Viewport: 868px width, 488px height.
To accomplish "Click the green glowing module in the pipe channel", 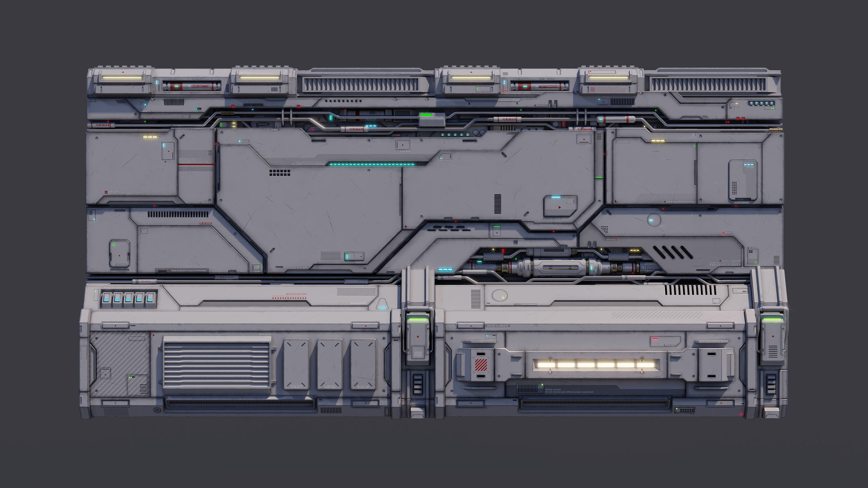I will coord(432,119).
